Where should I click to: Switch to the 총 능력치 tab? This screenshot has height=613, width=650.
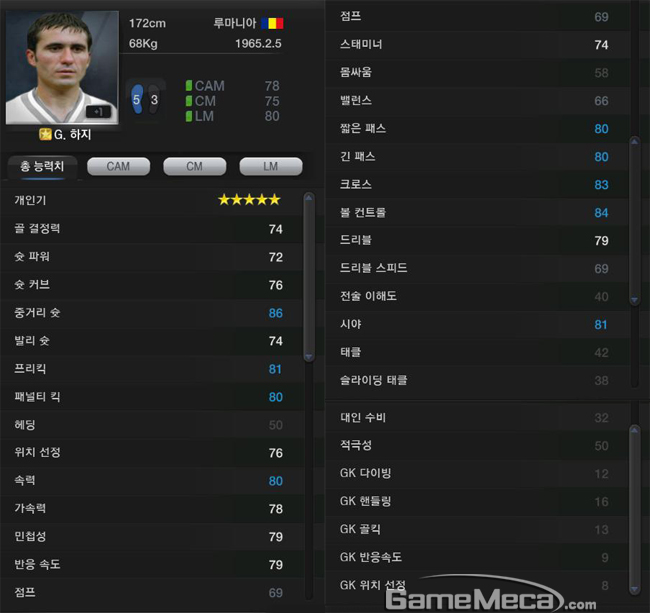pyautogui.click(x=42, y=167)
